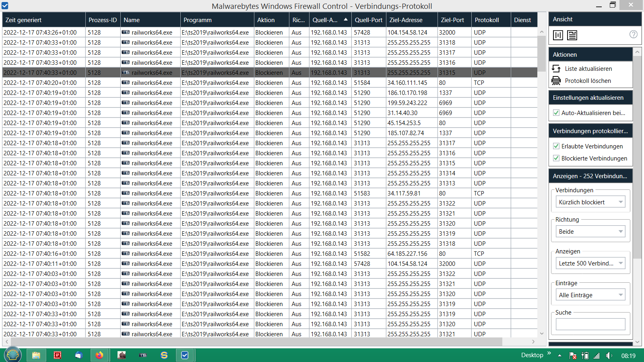Click the Protokoll löschen action

(588, 81)
